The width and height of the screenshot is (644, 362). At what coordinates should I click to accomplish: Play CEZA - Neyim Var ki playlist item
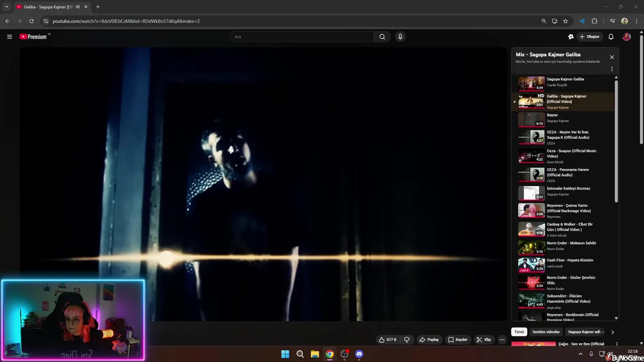(x=563, y=137)
